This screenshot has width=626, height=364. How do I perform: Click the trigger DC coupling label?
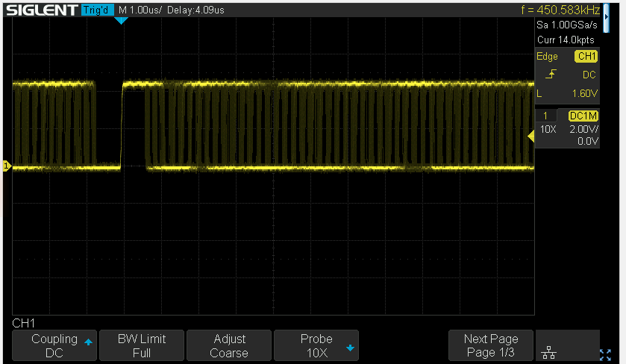coord(589,75)
